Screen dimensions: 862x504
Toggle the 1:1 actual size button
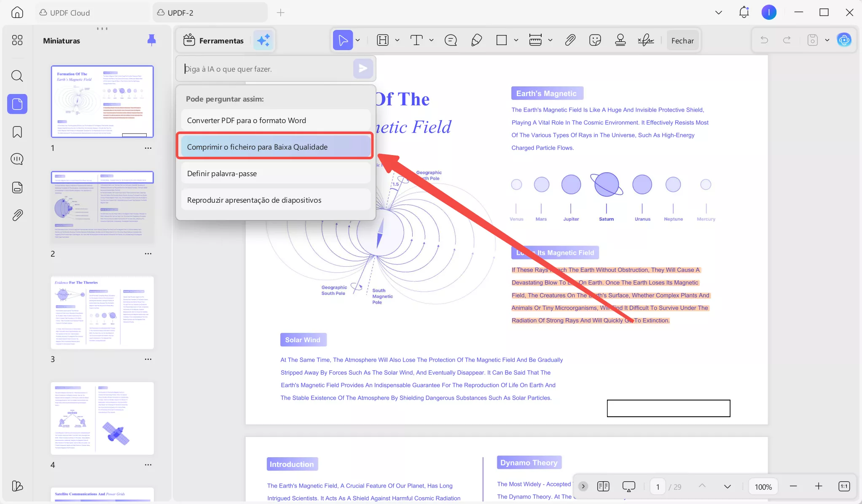pyautogui.click(x=844, y=486)
